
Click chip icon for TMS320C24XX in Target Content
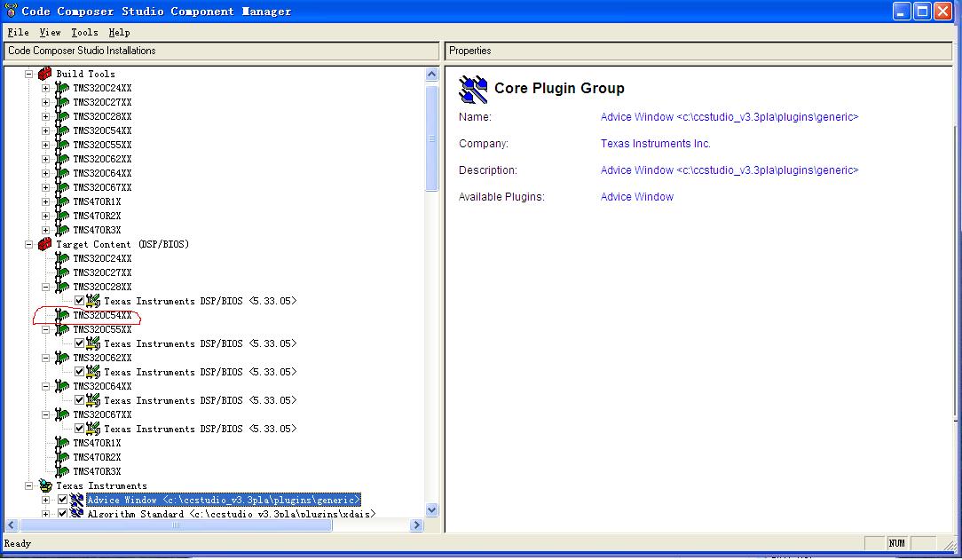pyautogui.click(x=62, y=258)
